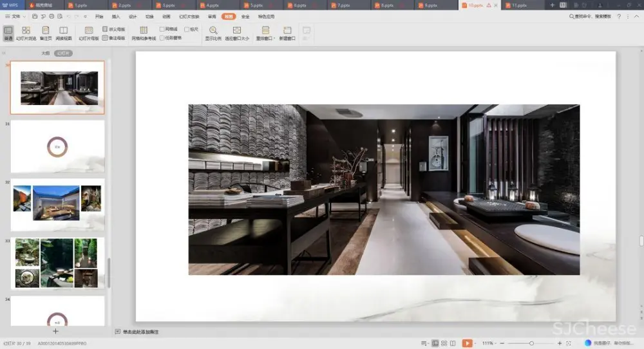644x349 pixels.
Task: Click the 大纲 outline panel button
Action: [45, 53]
